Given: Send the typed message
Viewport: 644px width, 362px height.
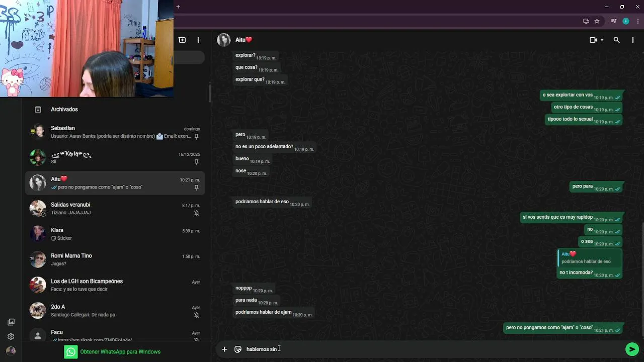Looking at the screenshot, I should (x=632, y=349).
